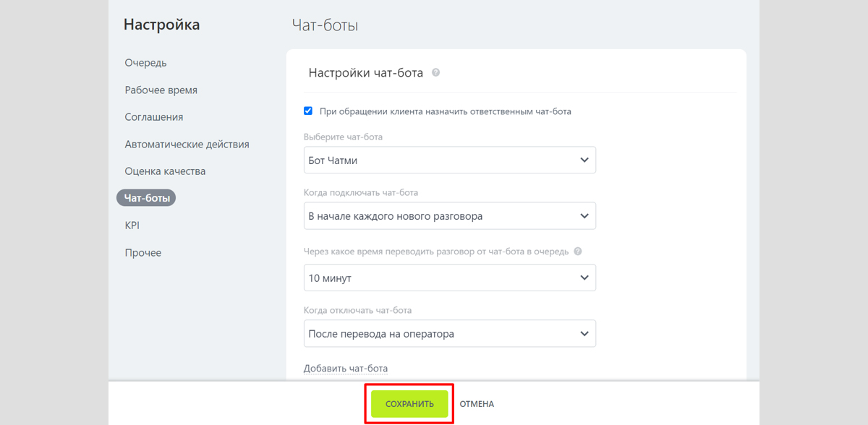Click the Настройки чат-бота heading text
The width and height of the screenshot is (868, 425).
click(365, 73)
